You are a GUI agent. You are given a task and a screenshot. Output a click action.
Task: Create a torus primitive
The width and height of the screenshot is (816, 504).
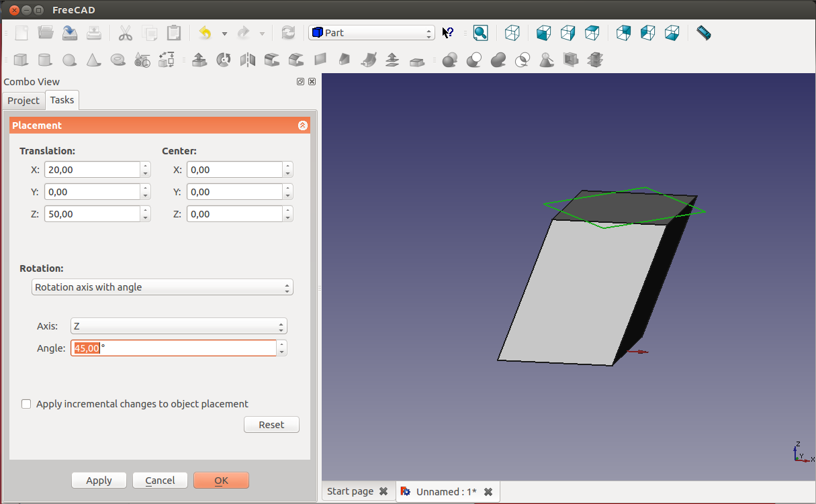pyautogui.click(x=118, y=60)
